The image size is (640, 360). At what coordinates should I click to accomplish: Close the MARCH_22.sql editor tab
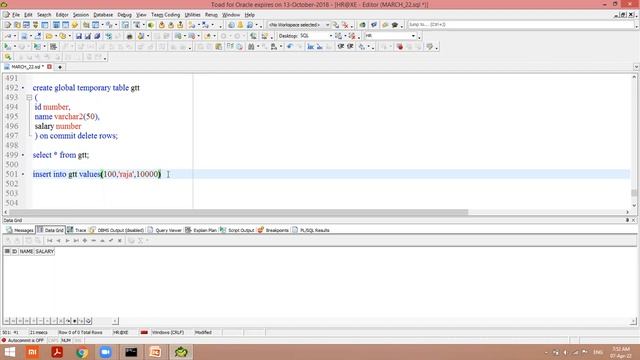pos(49,67)
